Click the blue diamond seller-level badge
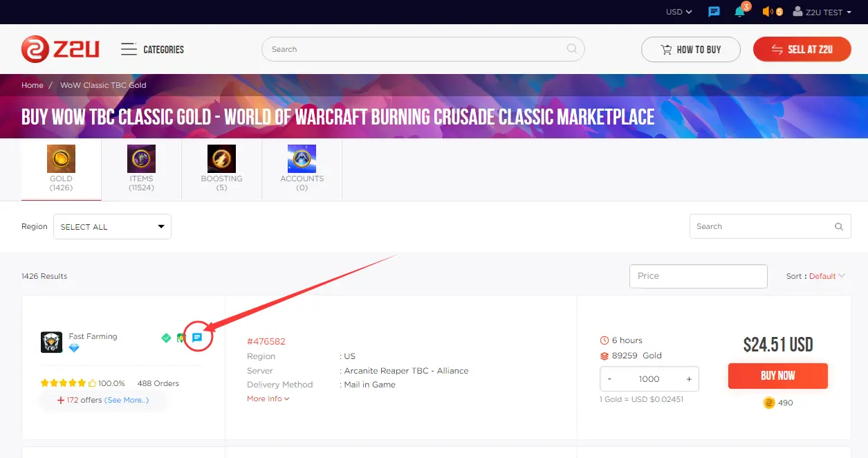The height and width of the screenshot is (458, 868). click(x=74, y=348)
